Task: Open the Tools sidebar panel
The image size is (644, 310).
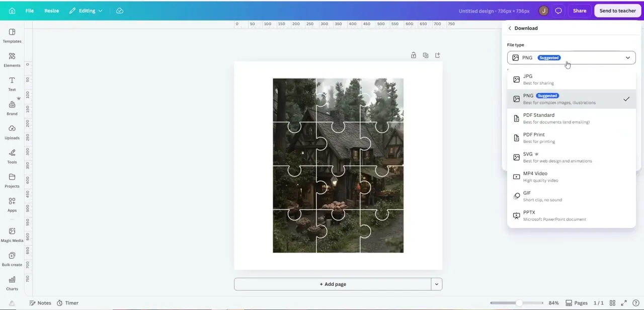Action: [12, 157]
